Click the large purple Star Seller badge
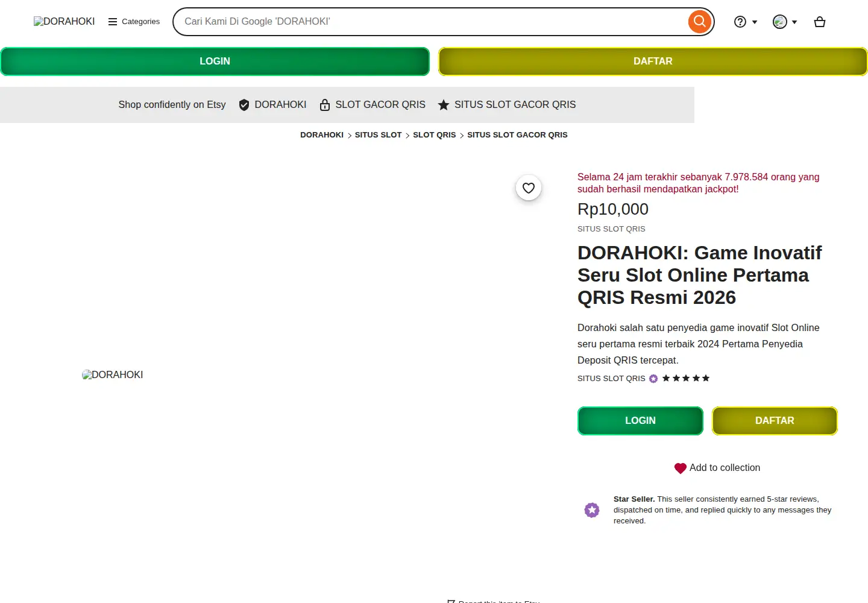 pyautogui.click(x=592, y=510)
